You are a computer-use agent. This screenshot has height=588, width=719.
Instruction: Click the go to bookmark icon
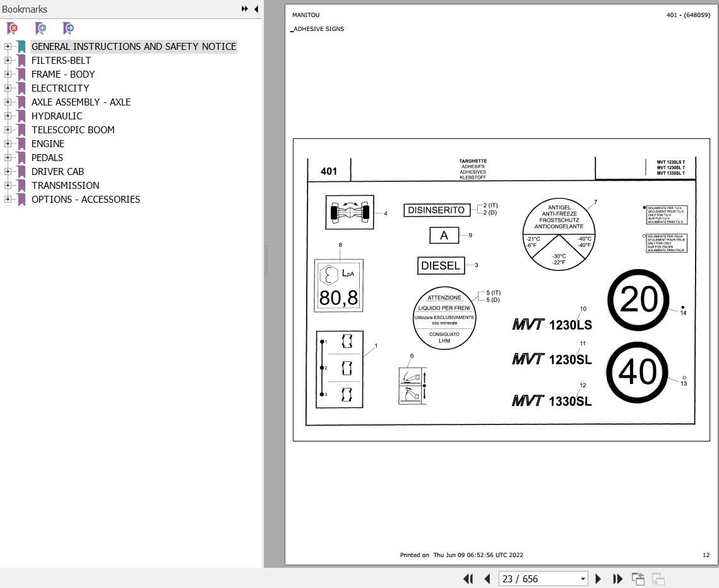tap(68, 28)
